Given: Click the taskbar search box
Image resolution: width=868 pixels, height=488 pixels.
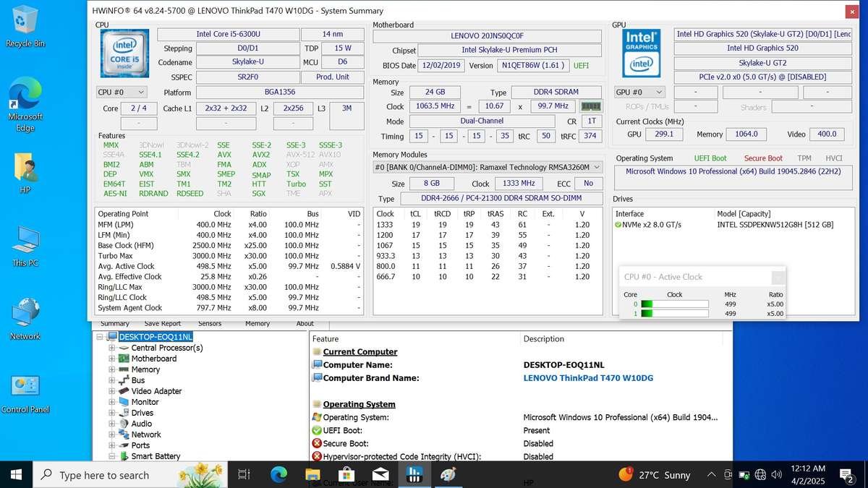Looking at the screenshot, I should [105, 475].
